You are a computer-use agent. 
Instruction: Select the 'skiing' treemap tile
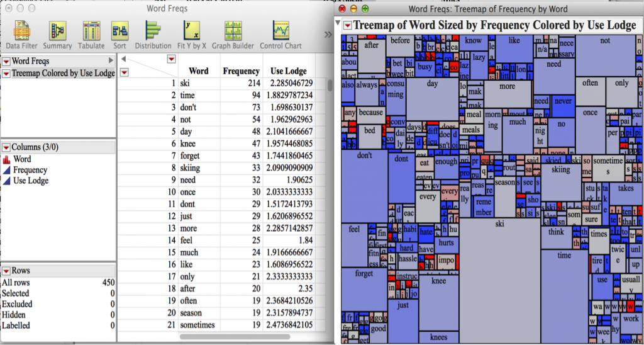[560, 182]
